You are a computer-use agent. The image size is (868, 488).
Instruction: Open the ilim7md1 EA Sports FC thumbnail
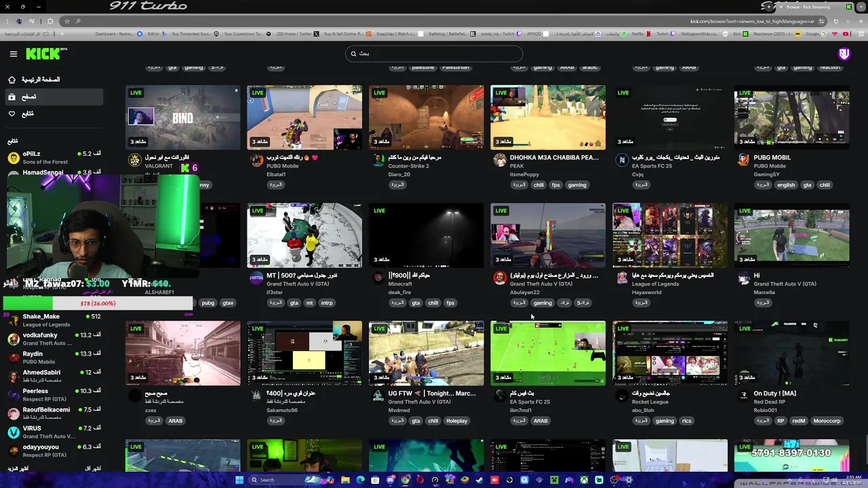(548, 353)
